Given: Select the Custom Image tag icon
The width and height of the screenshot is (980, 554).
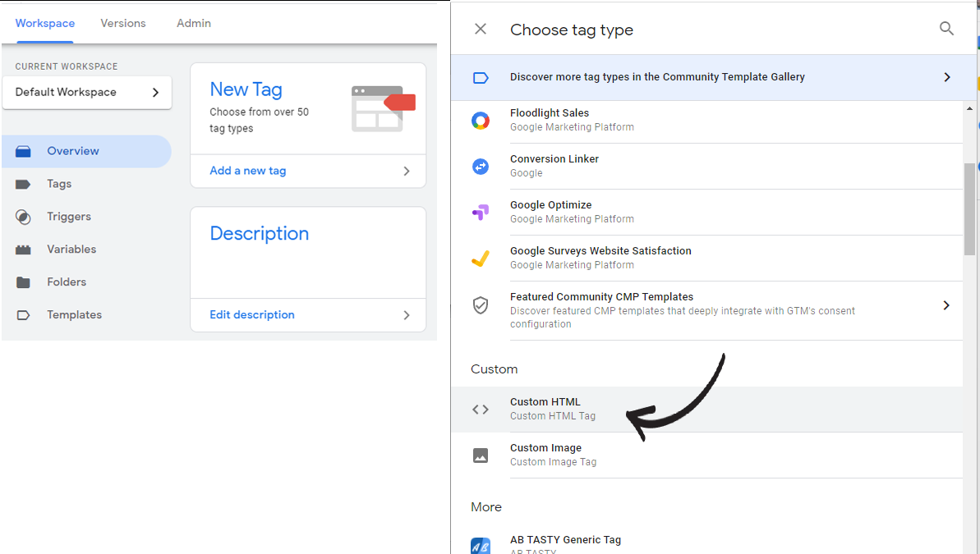Looking at the screenshot, I should (480, 456).
